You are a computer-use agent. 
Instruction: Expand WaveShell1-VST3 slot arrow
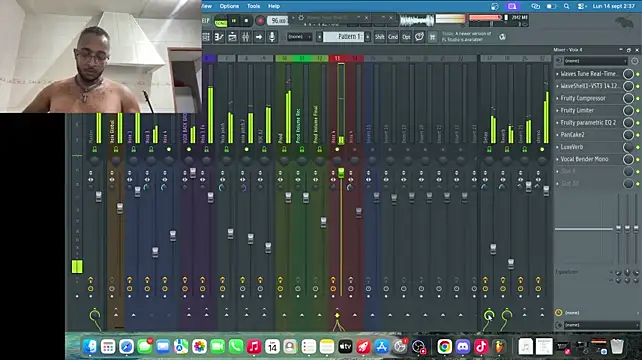tap(557, 86)
